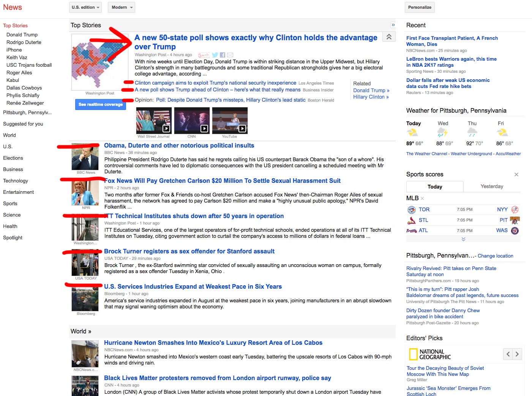Open World section in sidebar

tap(9, 135)
